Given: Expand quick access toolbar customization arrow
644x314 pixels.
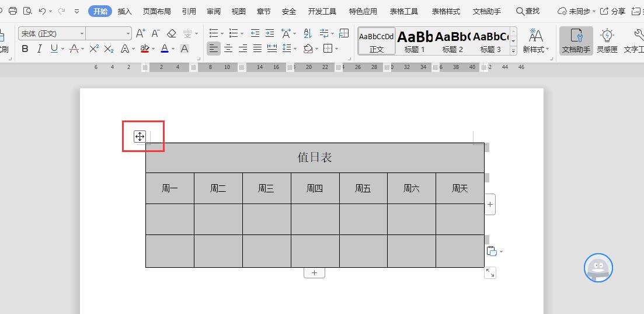Looking at the screenshot, I should [77, 11].
